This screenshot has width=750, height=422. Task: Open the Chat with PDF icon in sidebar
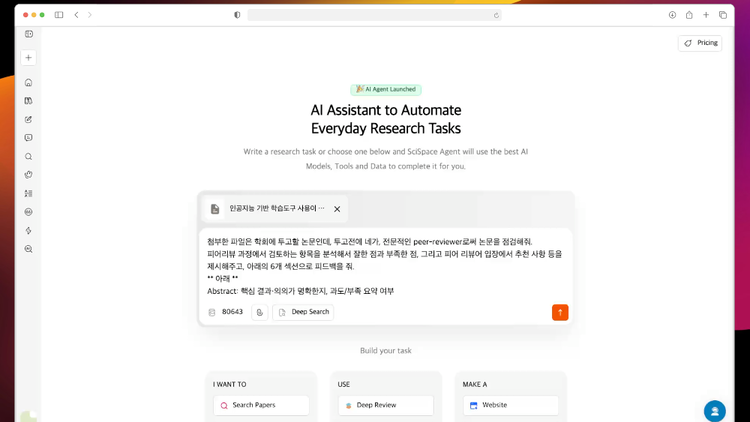point(29,138)
